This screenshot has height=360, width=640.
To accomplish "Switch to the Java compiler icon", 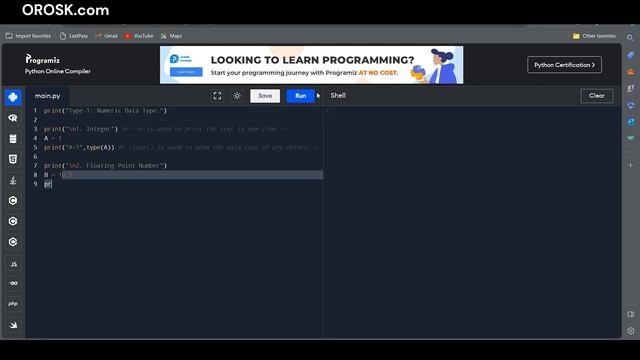I will pyautogui.click(x=13, y=180).
